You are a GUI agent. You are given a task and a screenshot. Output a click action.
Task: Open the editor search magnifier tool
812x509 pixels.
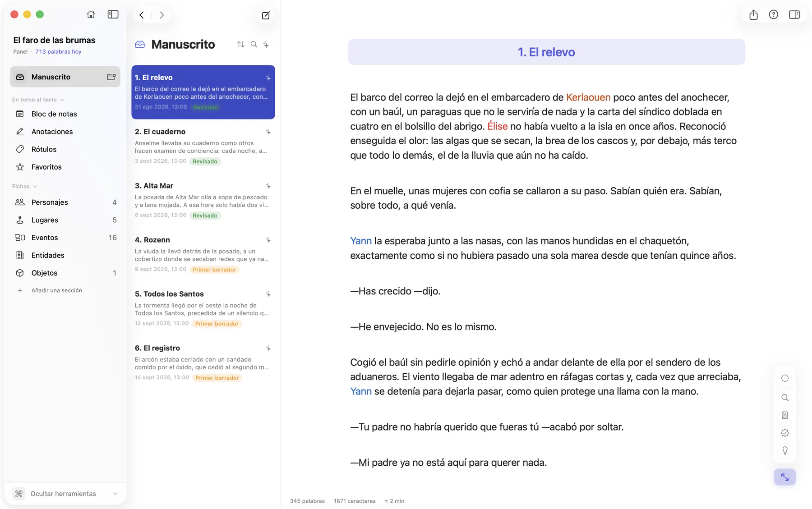[x=785, y=398]
